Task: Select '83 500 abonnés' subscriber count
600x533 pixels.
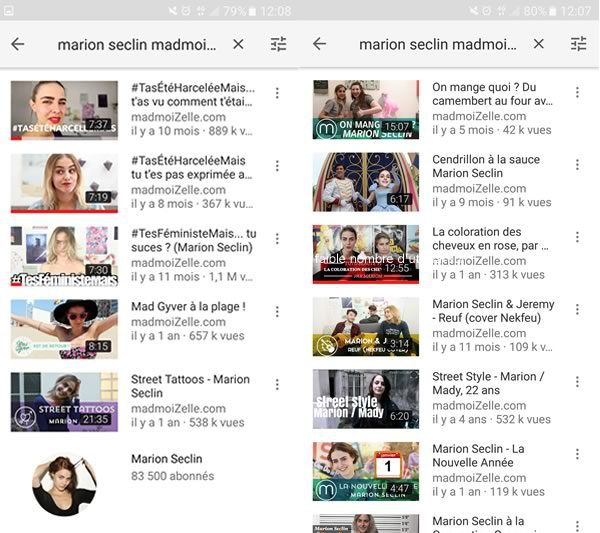Action: click(x=173, y=476)
